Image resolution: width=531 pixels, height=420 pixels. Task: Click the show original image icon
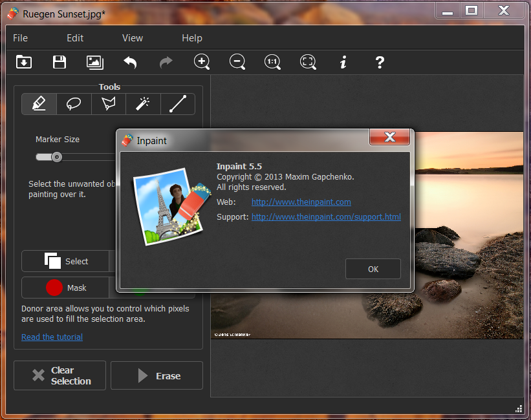[95, 63]
